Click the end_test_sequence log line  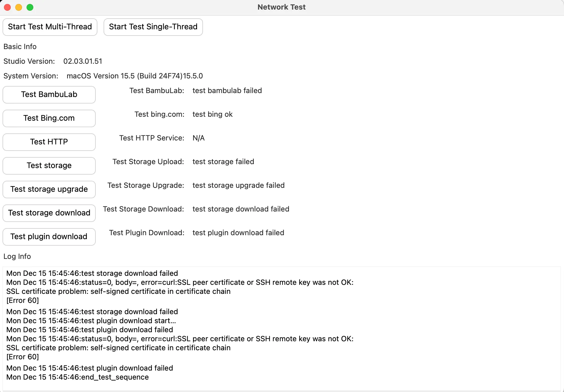77,377
